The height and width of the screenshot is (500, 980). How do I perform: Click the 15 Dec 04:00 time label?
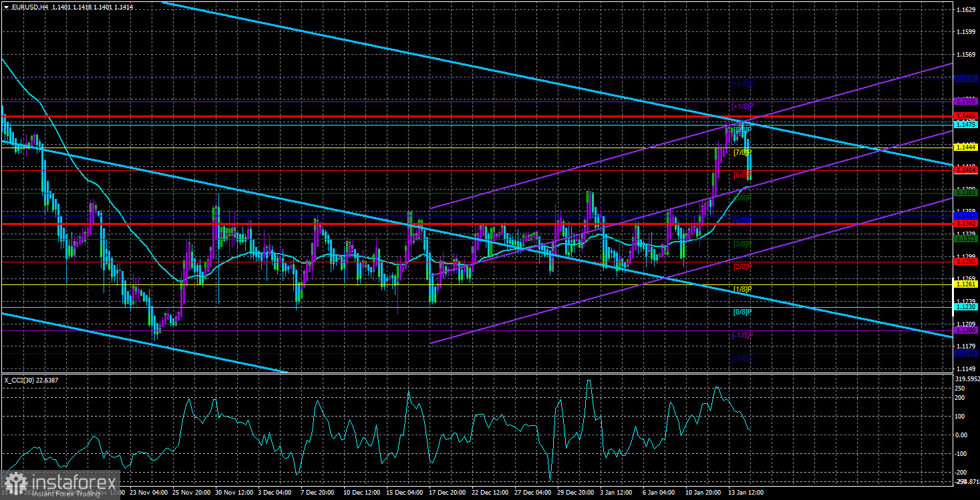tap(405, 492)
